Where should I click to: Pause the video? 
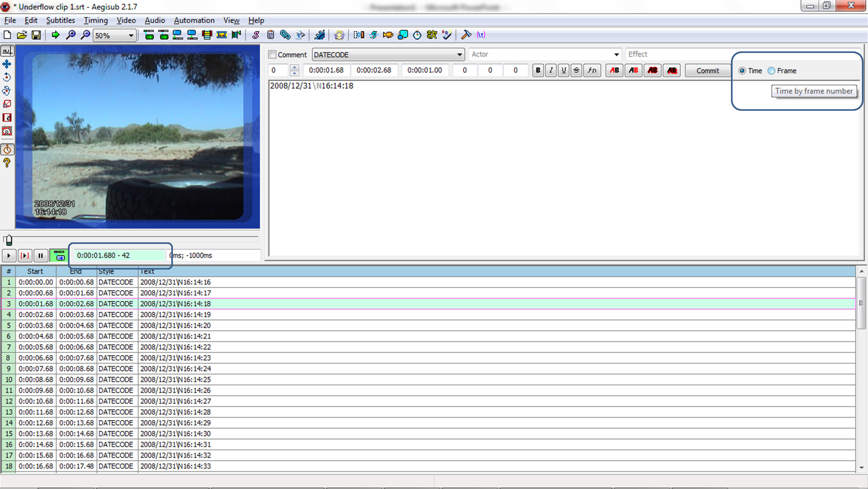pos(40,256)
